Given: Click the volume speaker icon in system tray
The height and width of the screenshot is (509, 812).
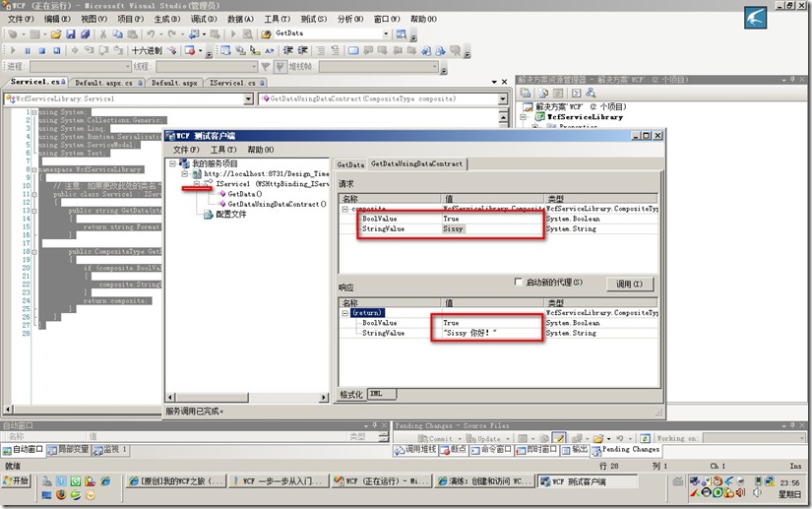Looking at the screenshot, I should pos(756,492).
